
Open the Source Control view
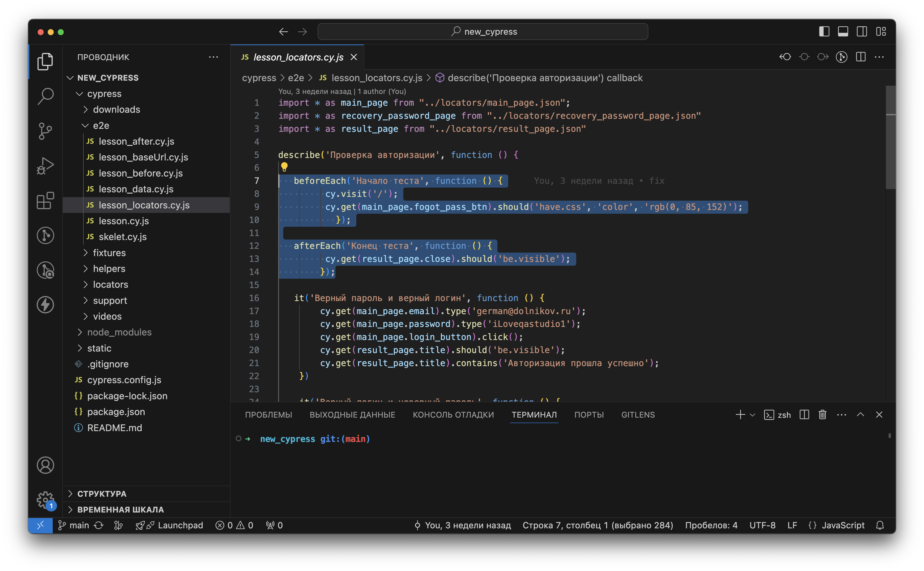45,131
